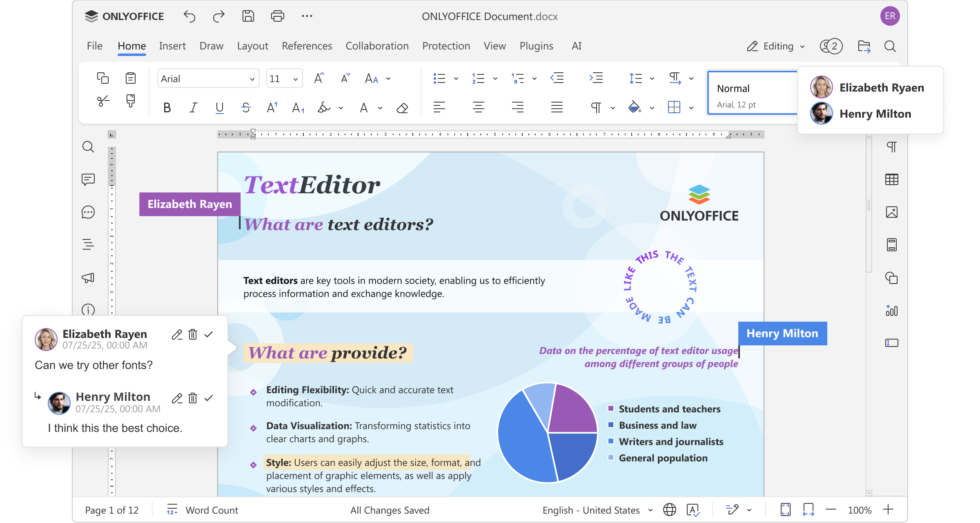Resolve Elizabeth Rayen's comment with checkmark
This screenshot has width=980, height=523.
[209, 334]
